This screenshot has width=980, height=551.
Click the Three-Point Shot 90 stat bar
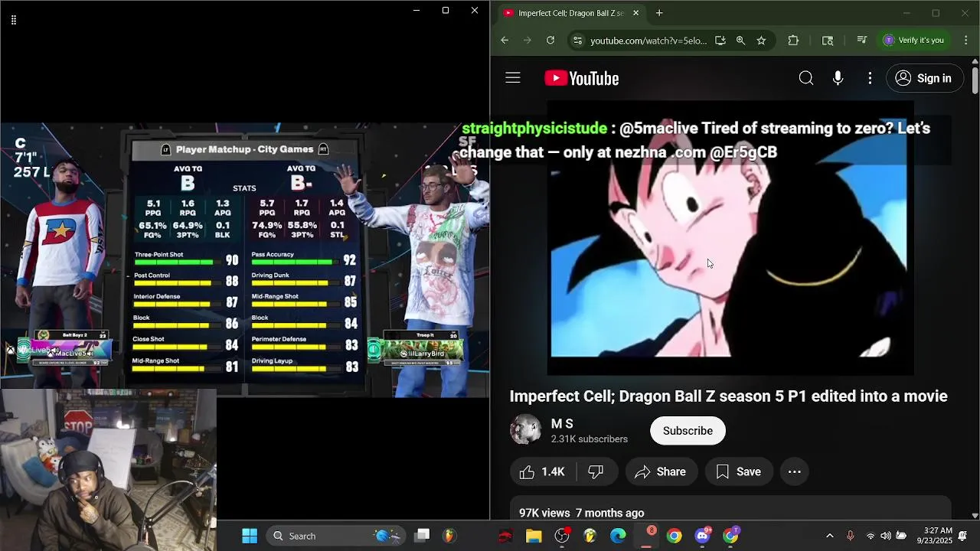click(186, 259)
